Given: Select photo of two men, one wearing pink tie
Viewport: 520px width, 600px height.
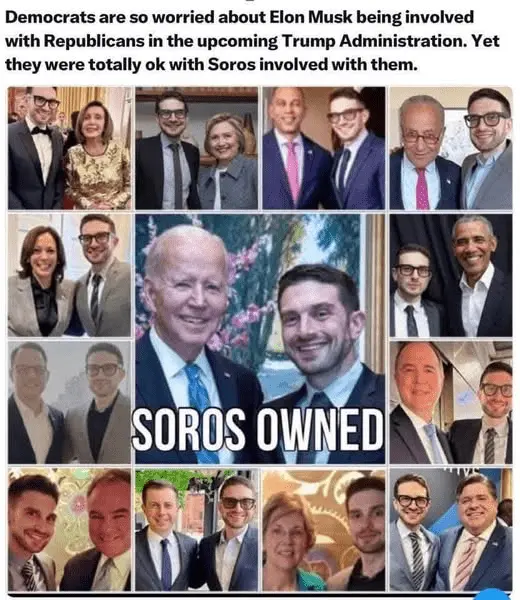Looking at the screenshot, I should pos(324,148).
